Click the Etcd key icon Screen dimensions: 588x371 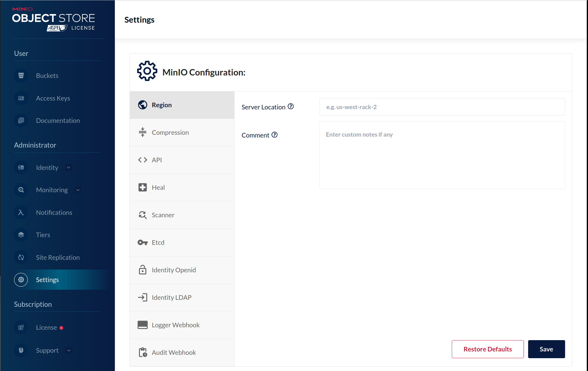pos(143,242)
